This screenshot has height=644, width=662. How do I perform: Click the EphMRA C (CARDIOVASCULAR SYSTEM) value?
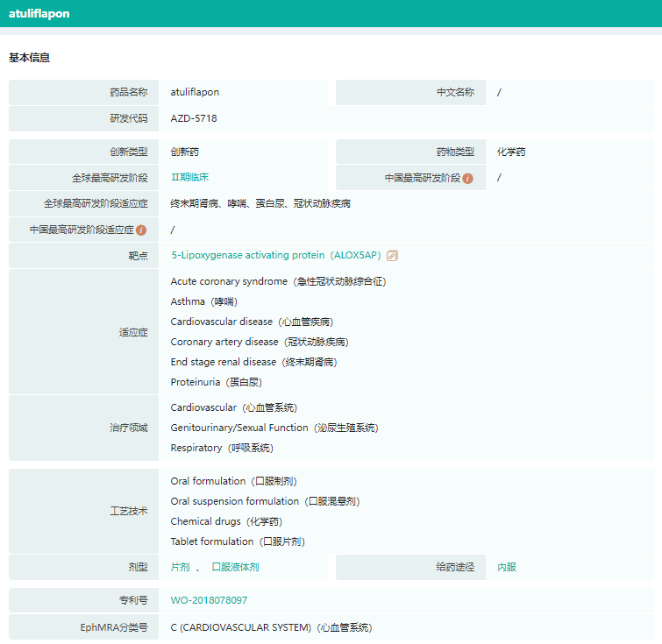(x=271, y=627)
